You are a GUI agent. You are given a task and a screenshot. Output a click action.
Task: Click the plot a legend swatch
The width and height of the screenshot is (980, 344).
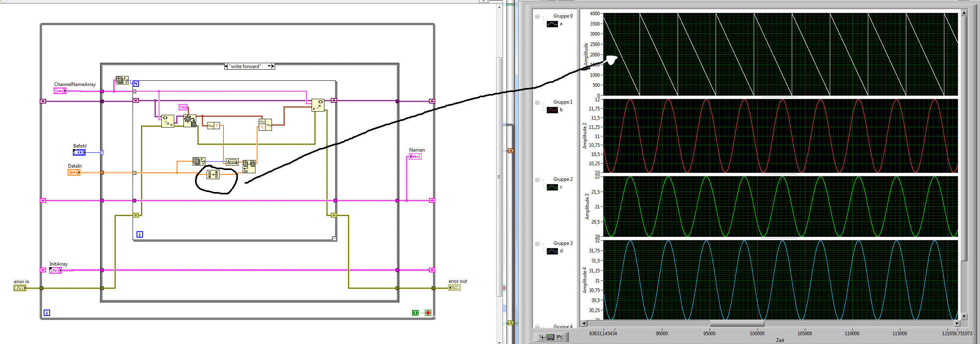(552, 24)
